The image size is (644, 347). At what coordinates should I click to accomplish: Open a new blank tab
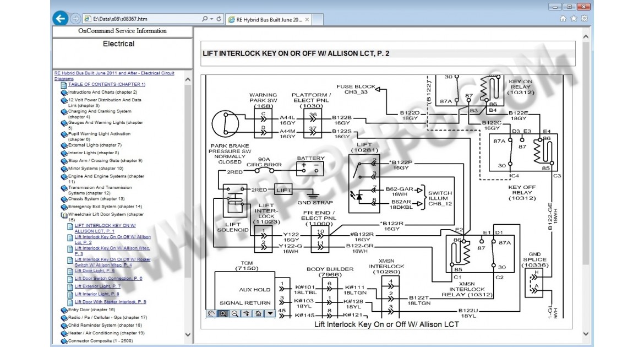(318, 19)
